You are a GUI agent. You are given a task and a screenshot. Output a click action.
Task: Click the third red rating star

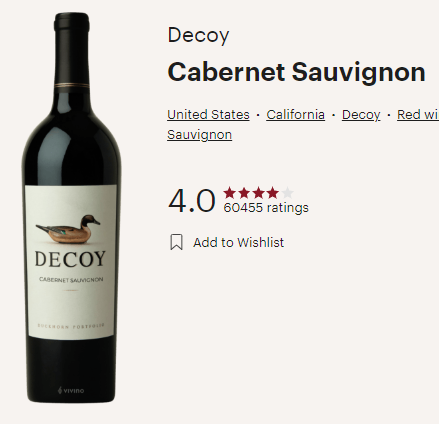point(259,193)
